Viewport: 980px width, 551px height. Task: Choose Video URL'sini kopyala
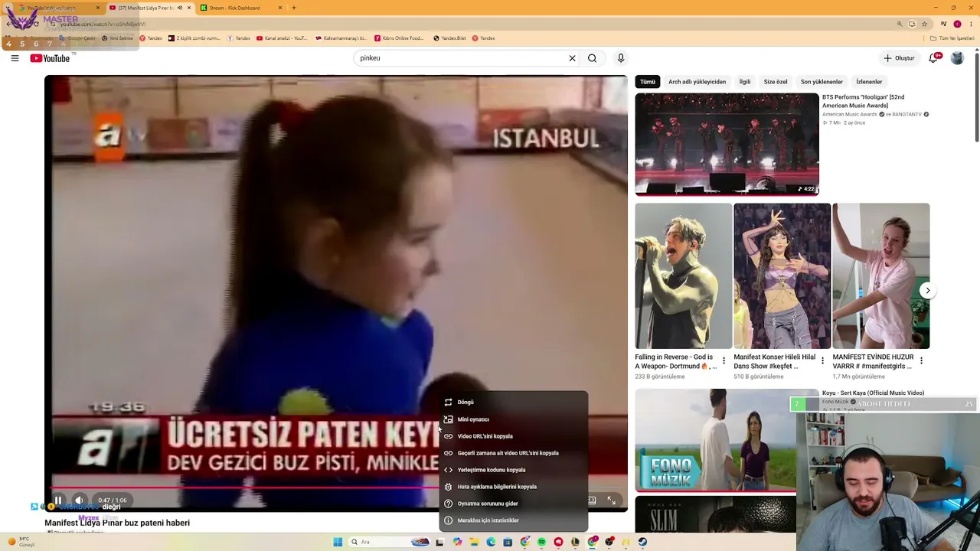click(514, 436)
